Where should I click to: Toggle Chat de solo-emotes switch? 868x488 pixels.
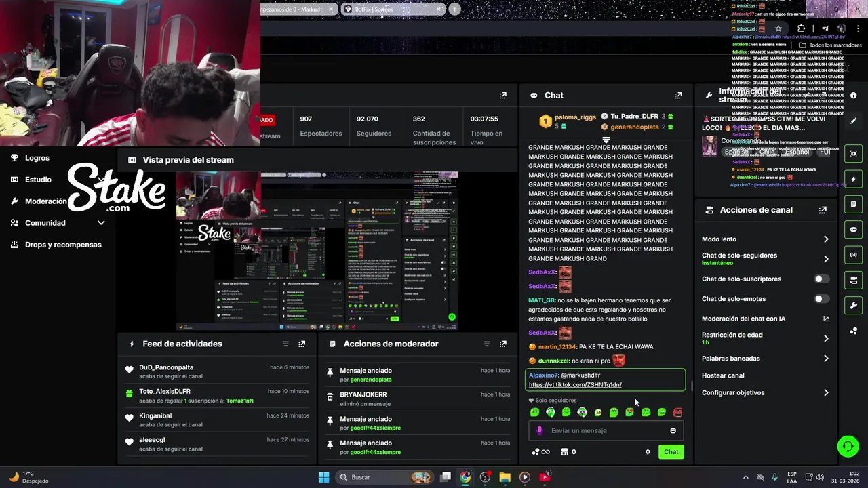pos(821,299)
